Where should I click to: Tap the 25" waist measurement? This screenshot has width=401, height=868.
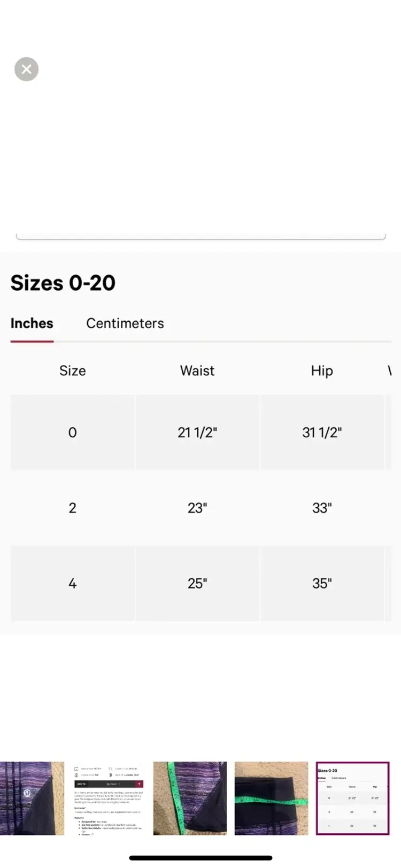click(197, 583)
